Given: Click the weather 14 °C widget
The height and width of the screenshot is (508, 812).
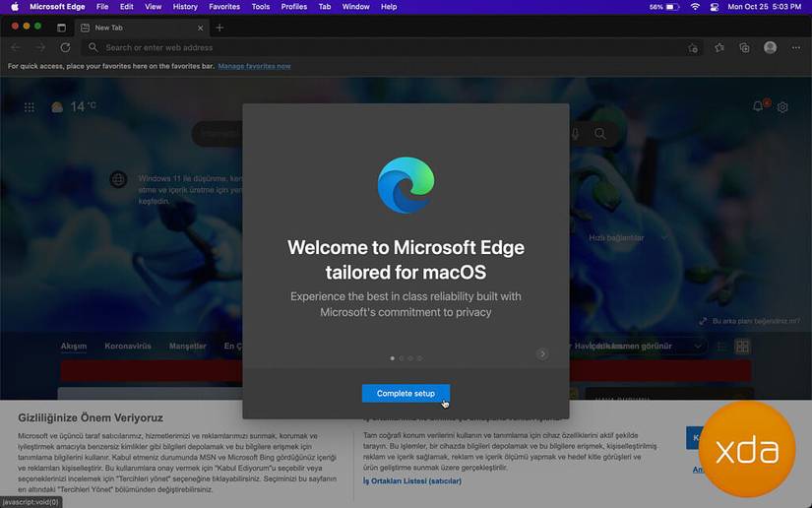Looking at the screenshot, I should 73,106.
